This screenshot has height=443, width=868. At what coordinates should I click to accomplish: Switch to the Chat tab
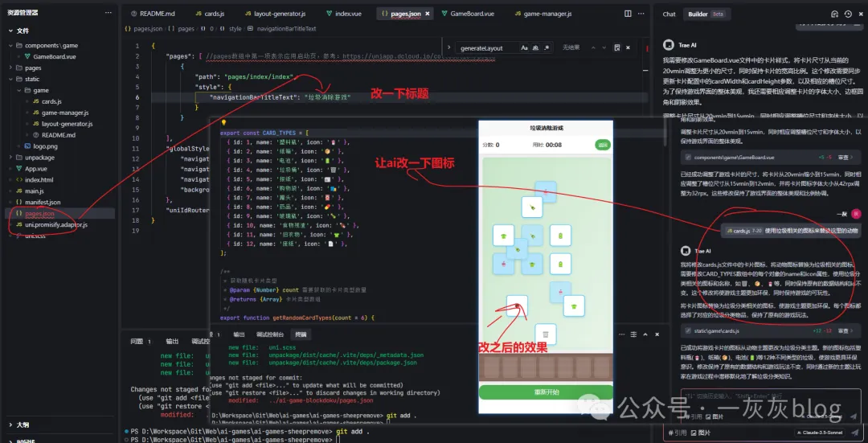669,14
